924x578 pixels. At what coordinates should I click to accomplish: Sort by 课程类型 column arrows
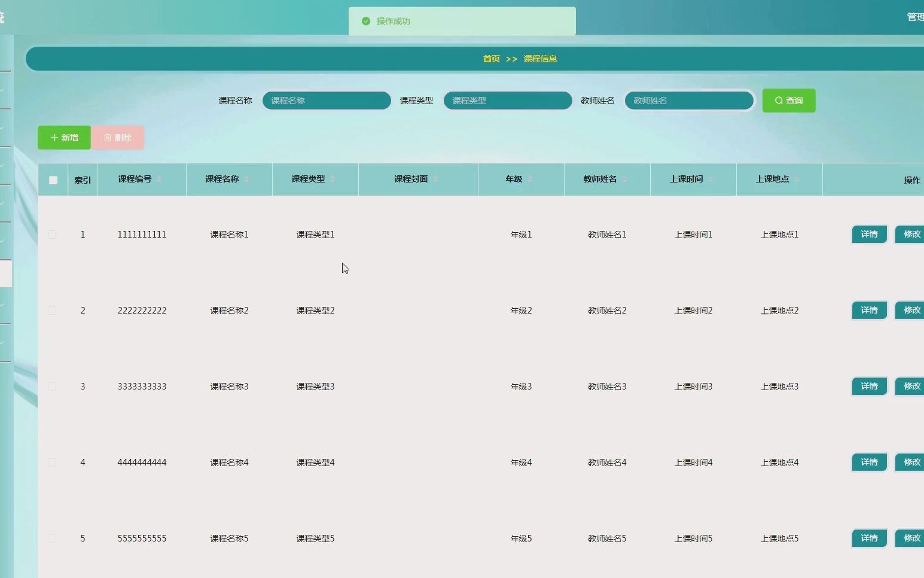pyautogui.click(x=333, y=179)
